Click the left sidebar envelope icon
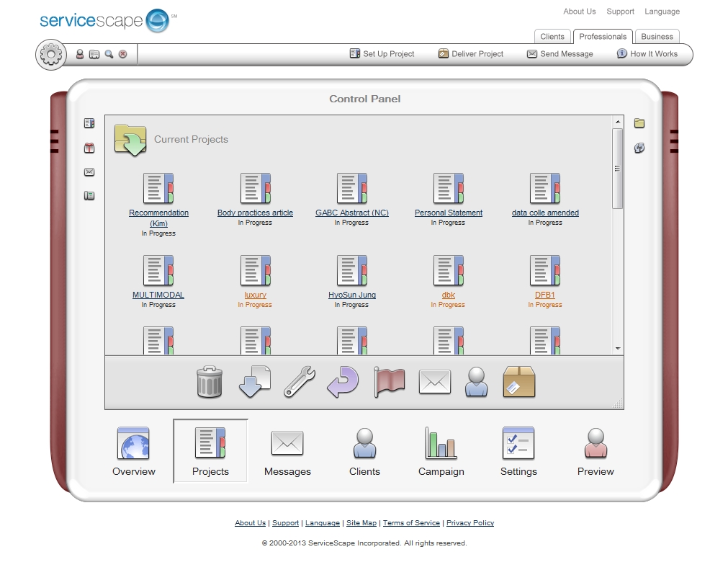 [x=89, y=172]
